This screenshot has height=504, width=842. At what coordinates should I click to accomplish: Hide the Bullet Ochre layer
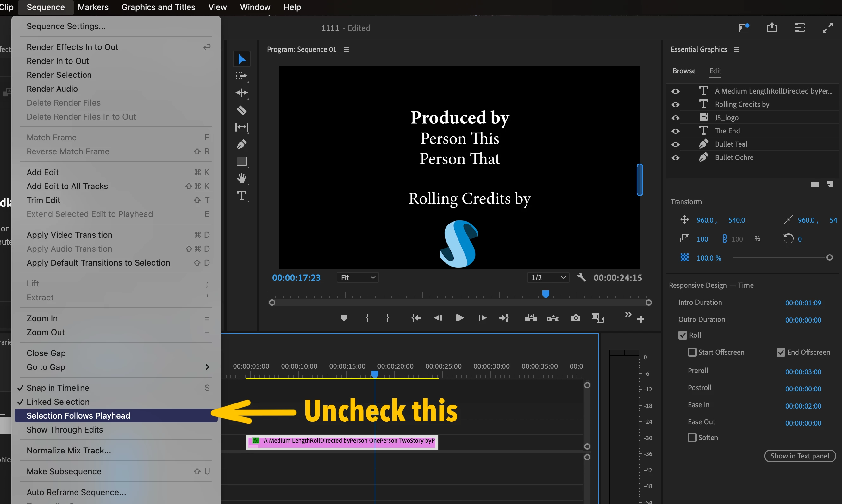pos(676,157)
